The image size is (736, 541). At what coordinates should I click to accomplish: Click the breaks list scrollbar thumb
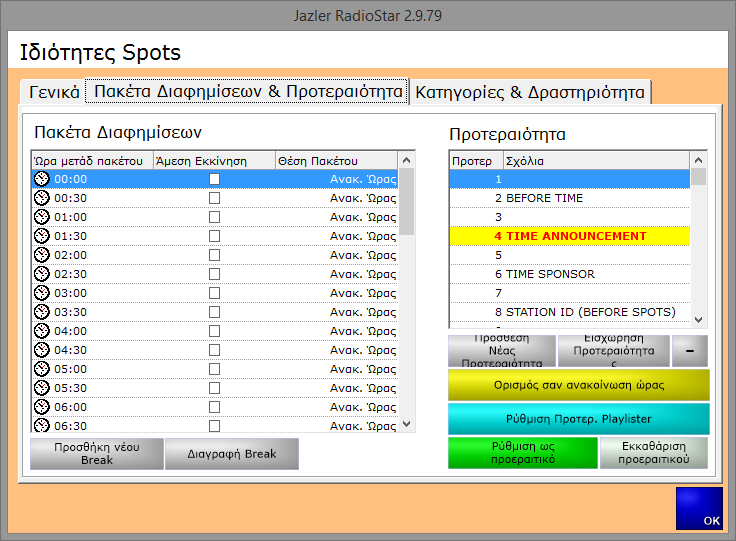[406, 201]
